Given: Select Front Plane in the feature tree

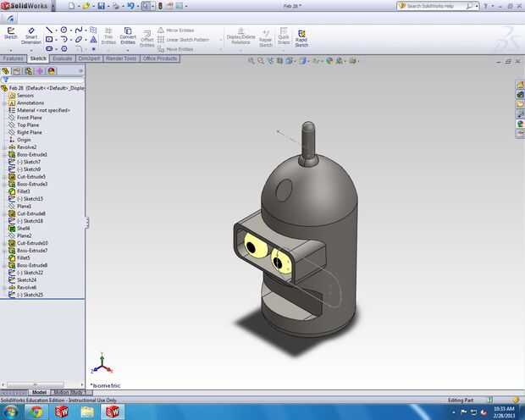Looking at the screenshot, I should click(29, 118).
